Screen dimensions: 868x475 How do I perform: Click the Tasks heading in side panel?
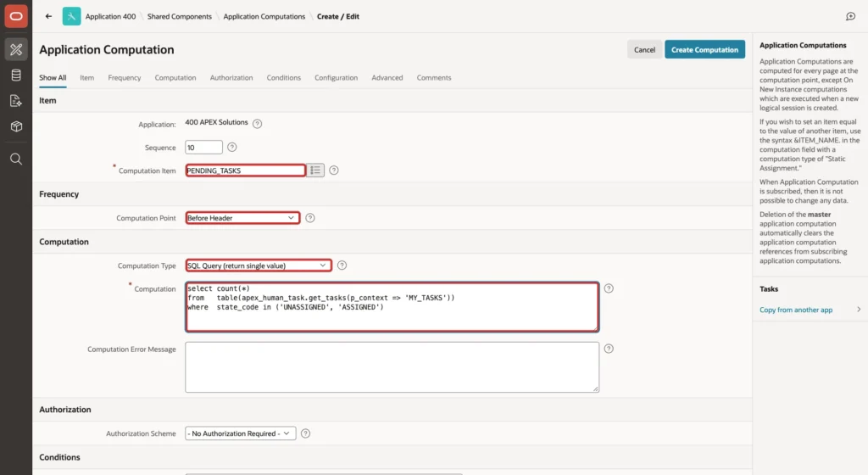768,289
